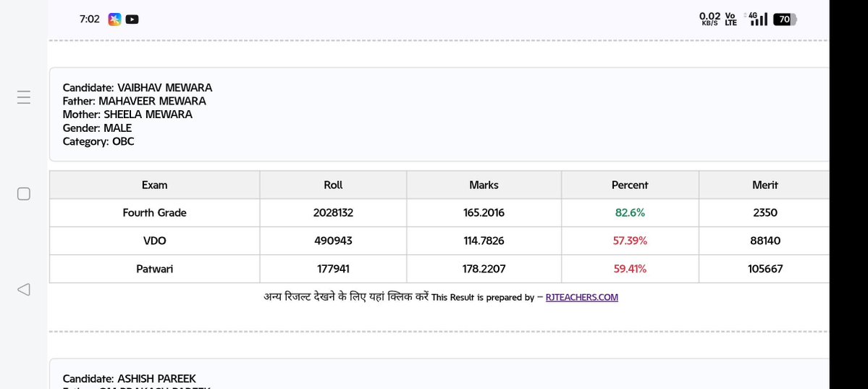Tap the 7:02 clock in status bar
Image resolution: width=868 pixels, height=389 pixels.
tap(90, 20)
